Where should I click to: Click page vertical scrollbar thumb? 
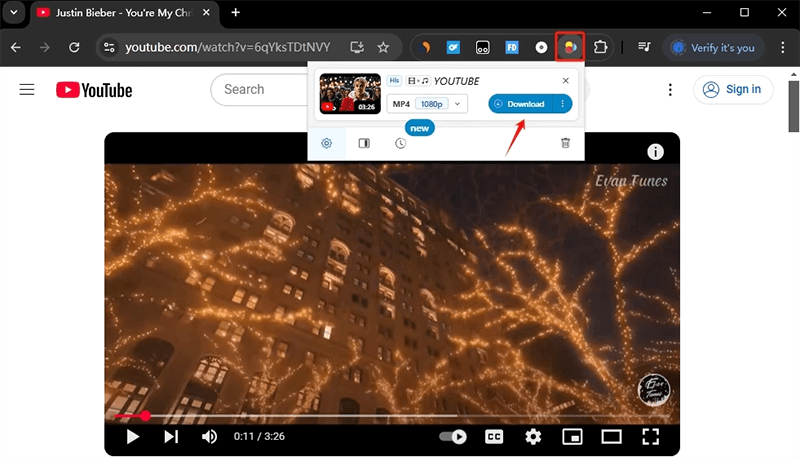(793, 106)
